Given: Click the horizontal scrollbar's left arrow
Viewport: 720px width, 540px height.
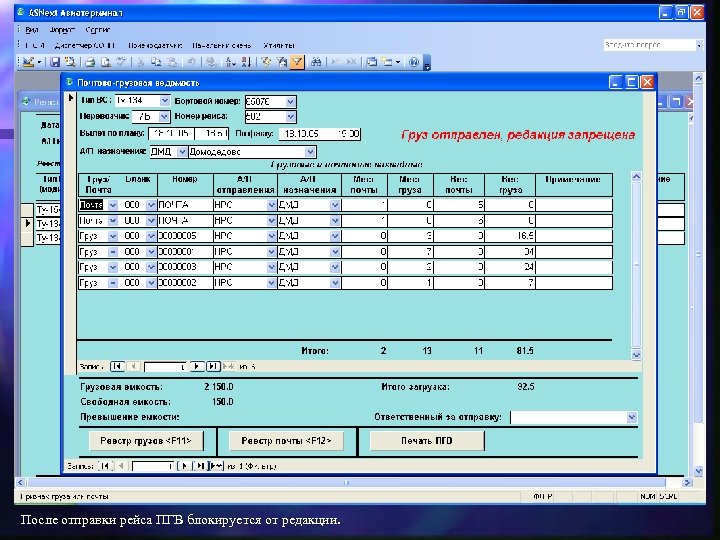Looking at the screenshot, I should [x=20, y=483].
